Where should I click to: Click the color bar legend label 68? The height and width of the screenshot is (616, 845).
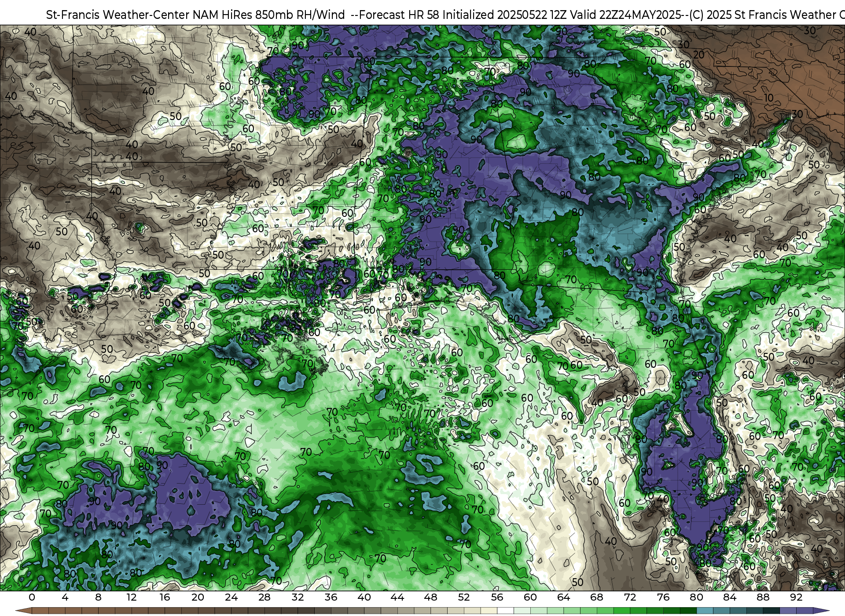click(597, 597)
